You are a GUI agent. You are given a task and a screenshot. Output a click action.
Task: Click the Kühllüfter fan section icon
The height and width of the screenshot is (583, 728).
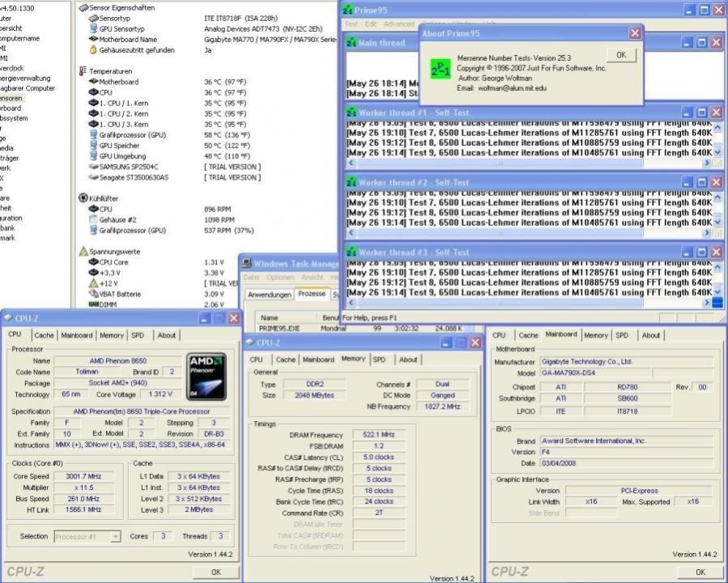click(83, 198)
